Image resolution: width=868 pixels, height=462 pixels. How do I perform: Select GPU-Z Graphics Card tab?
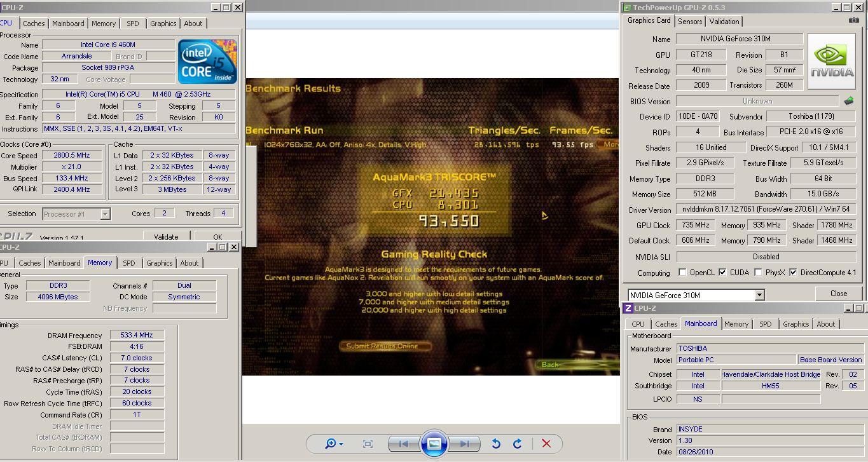pos(649,20)
